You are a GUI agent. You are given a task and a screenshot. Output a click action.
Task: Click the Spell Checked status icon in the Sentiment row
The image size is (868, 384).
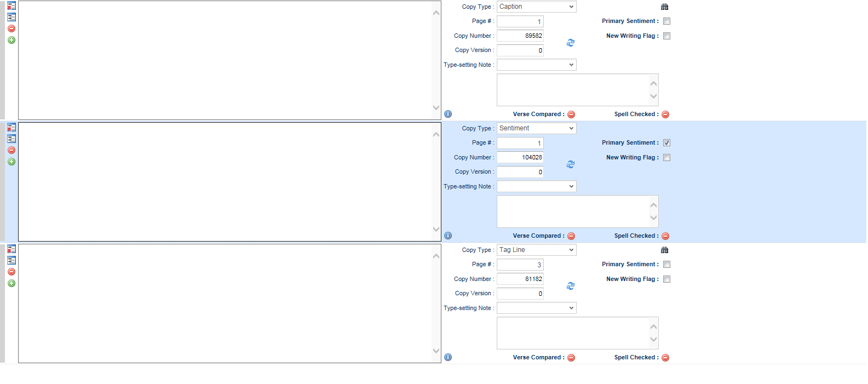tap(665, 236)
